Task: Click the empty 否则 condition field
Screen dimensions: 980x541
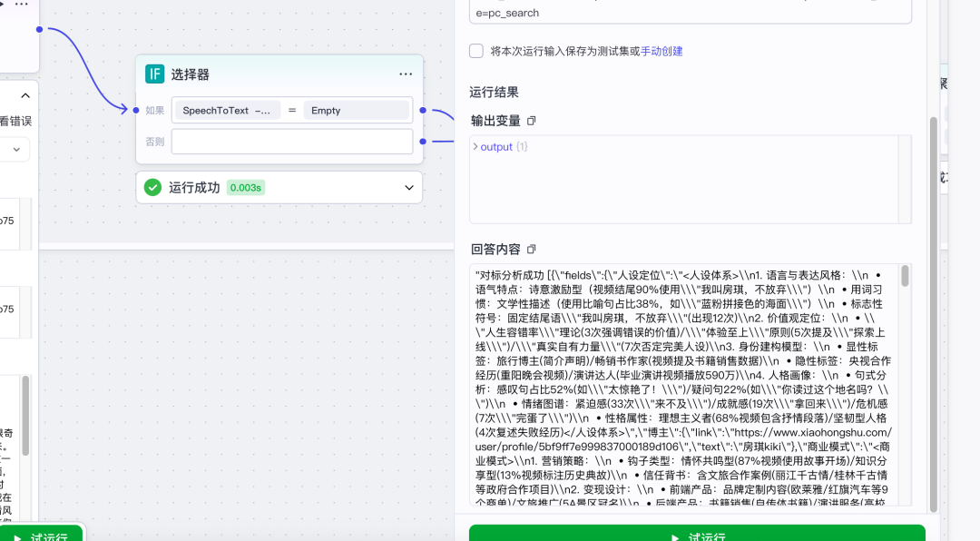Action: click(x=291, y=142)
